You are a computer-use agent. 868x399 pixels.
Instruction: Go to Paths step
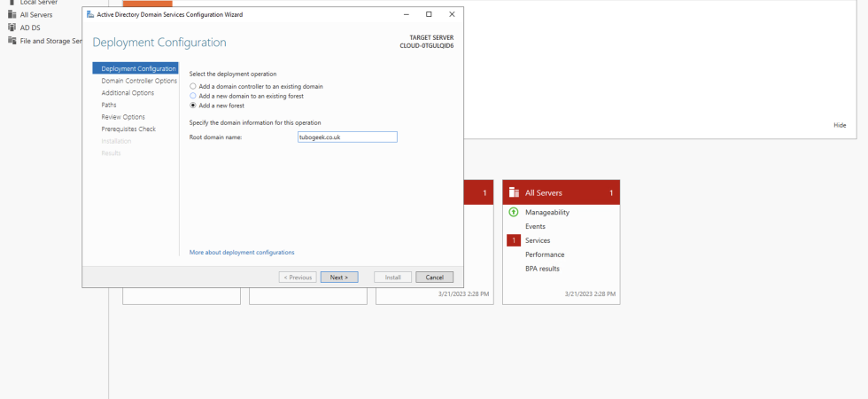pos(109,105)
